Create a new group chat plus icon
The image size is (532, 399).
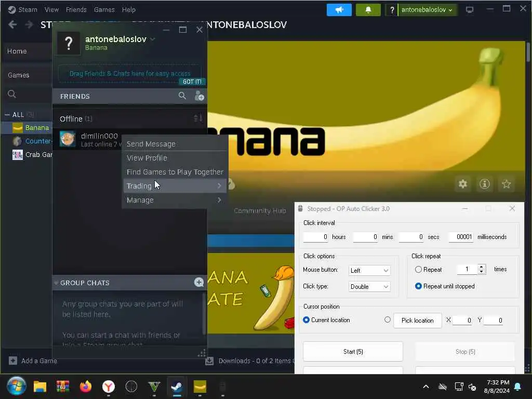(199, 282)
